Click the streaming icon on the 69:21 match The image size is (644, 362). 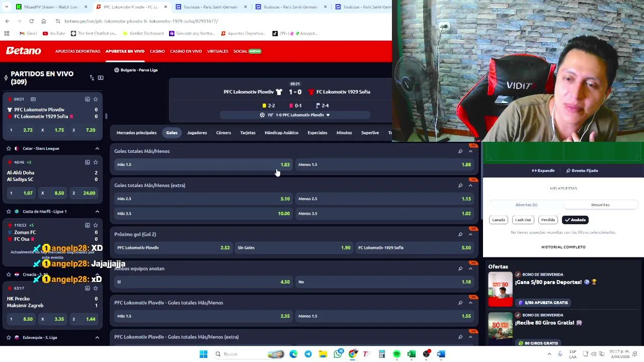pyautogui.click(x=33, y=99)
